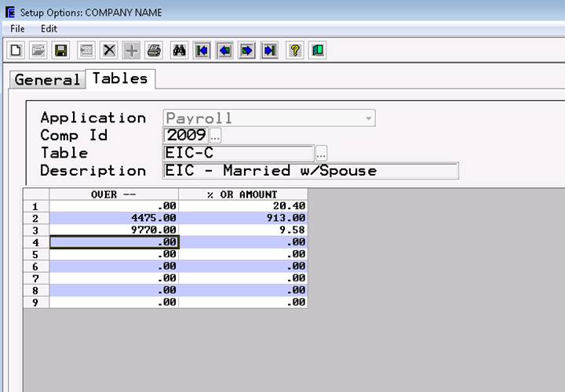The height and width of the screenshot is (392, 565).
Task: Open the File menu
Action: pos(17,28)
